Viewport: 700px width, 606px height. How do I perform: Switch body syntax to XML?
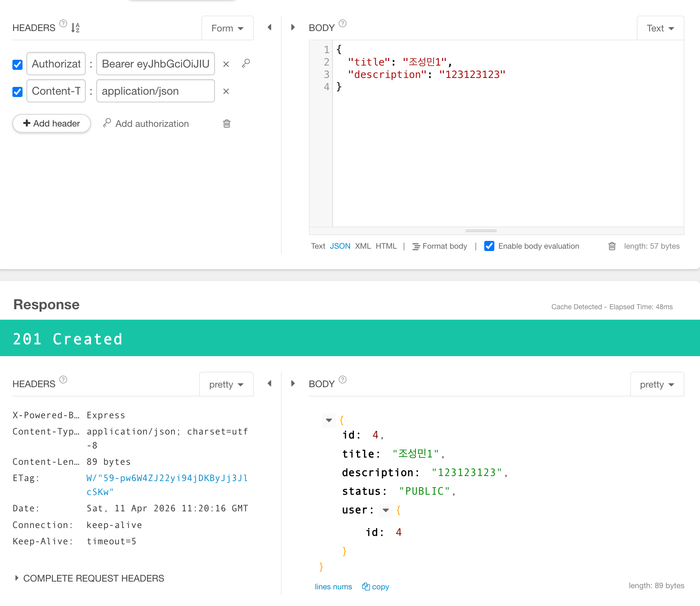[363, 246]
